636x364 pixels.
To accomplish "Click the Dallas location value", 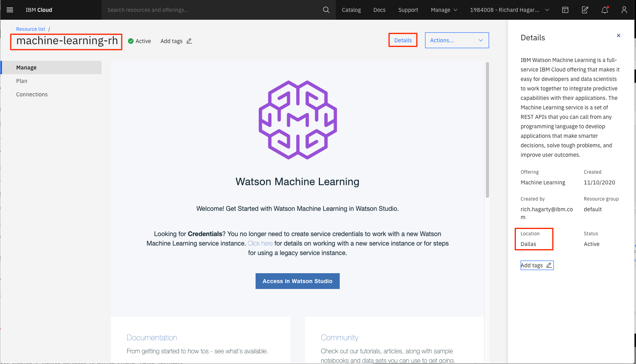I will 528,244.
